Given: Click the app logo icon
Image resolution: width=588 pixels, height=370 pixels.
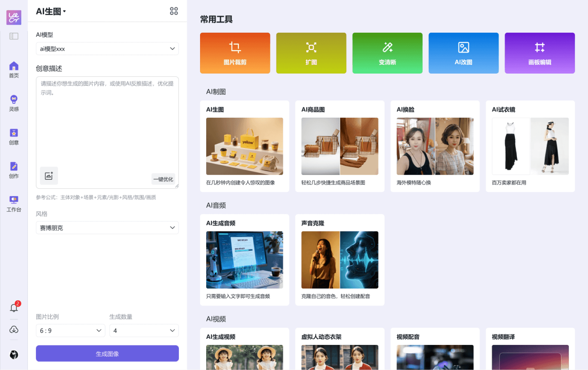Looking at the screenshot, I should 14,17.
